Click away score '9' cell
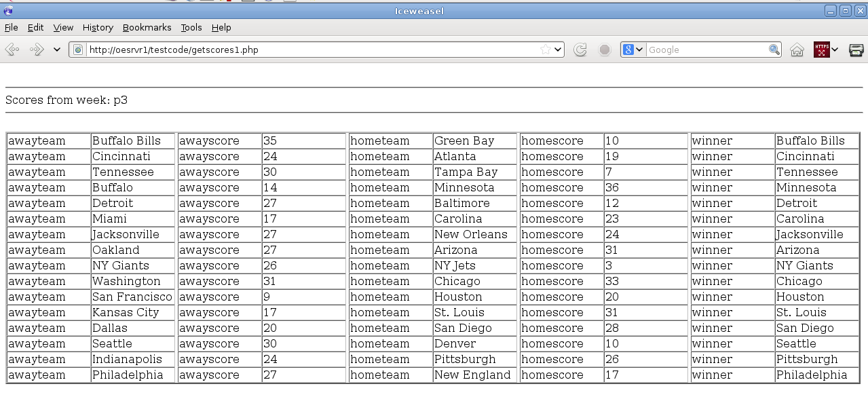The image size is (868, 399). [x=304, y=297]
